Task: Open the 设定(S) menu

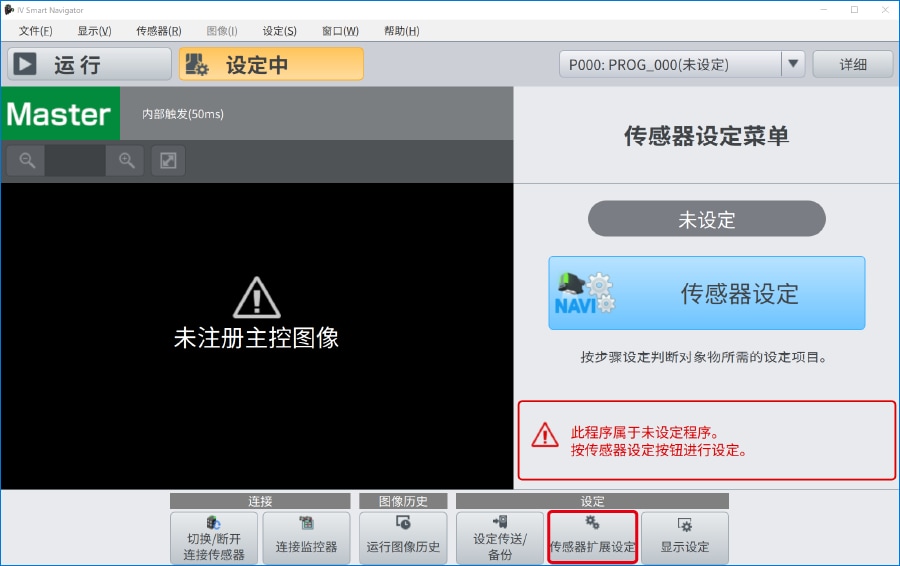Action: coord(279,31)
